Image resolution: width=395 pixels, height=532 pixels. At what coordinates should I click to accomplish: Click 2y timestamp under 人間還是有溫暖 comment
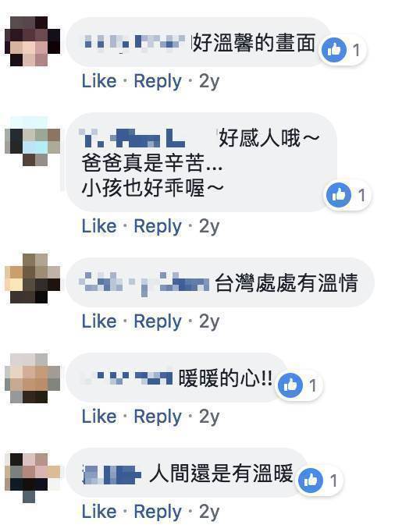209,512
